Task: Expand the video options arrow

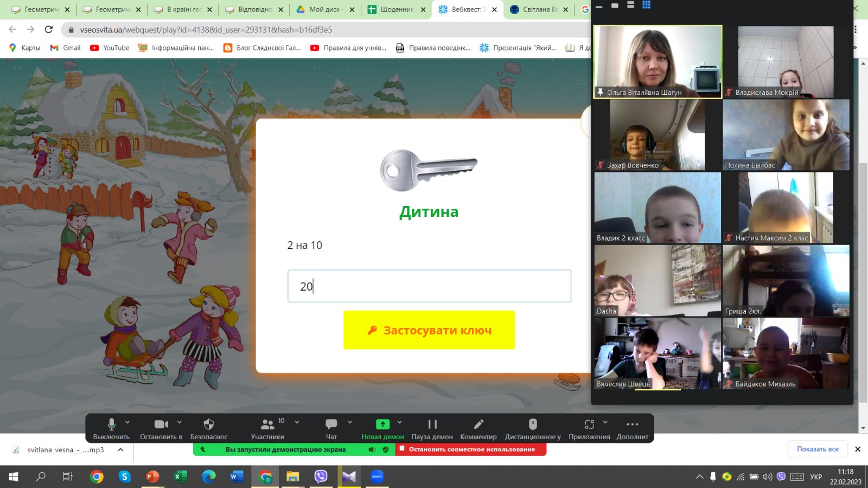Action: pyautogui.click(x=180, y=422)
